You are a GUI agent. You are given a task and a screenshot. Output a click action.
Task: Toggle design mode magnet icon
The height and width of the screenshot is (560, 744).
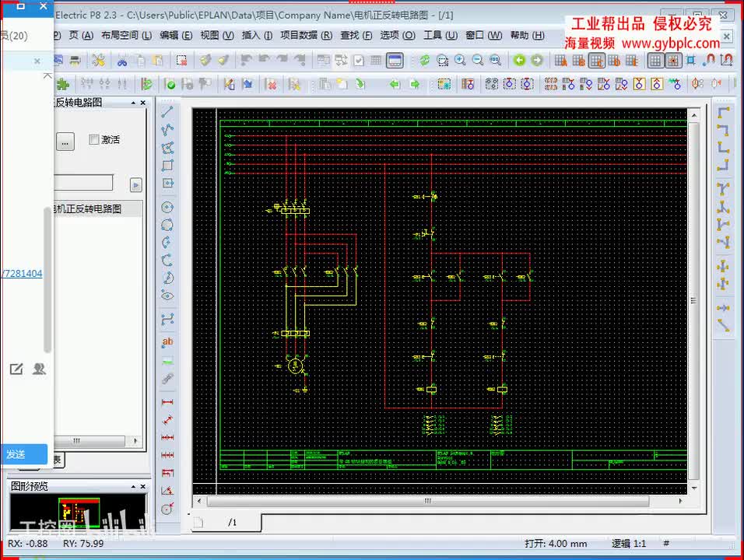(726, 60)
